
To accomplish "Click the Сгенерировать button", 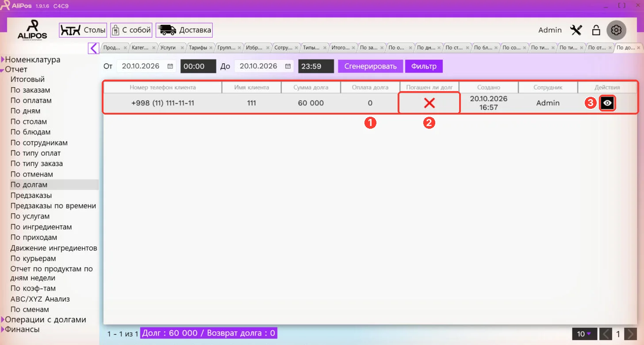I will (371, 66).
